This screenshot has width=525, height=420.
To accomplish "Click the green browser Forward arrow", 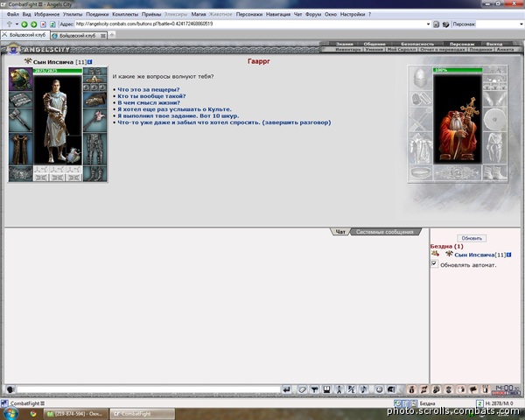I will click(x=33, y=24).
